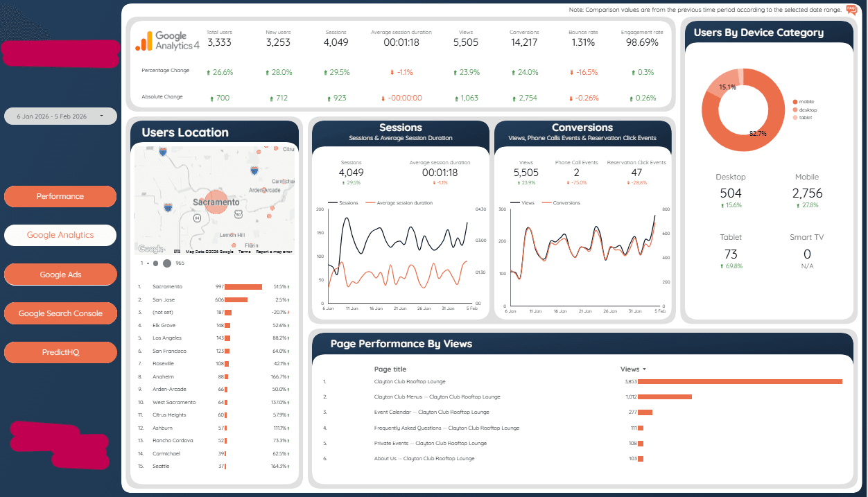868x497 pixels.
Task: Click an orange location dot near Citrus
Action: pos(275,148)
